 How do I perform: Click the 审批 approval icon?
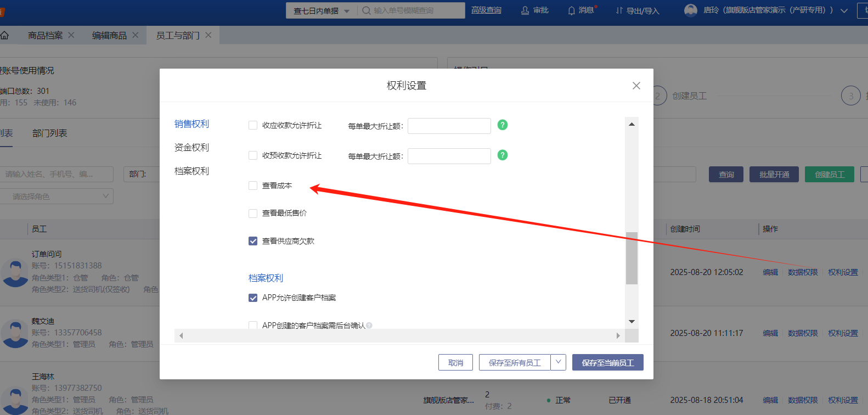pyautogui.click(x=525, y=10)
